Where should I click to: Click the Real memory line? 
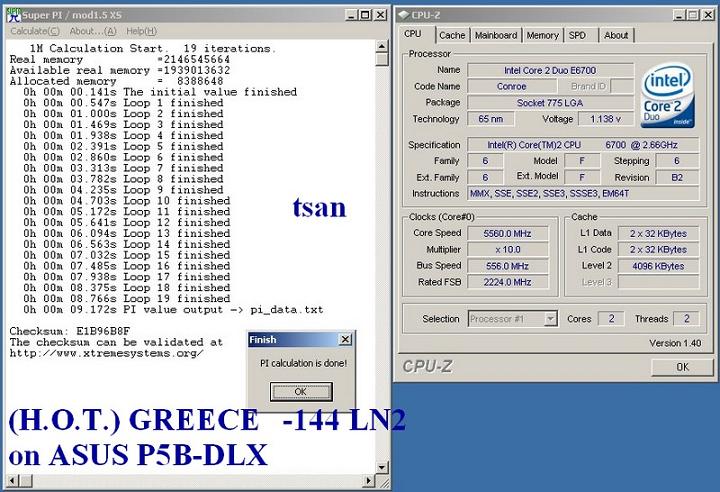[x=119, y=59]
